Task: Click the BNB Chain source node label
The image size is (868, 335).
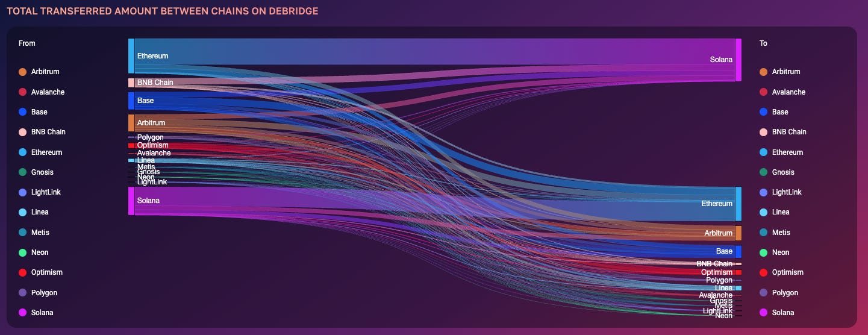Action: pos(155,83)
